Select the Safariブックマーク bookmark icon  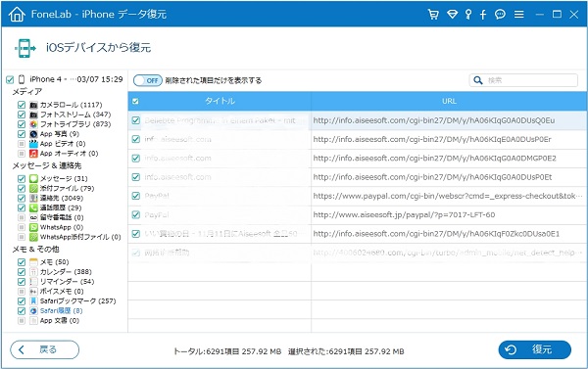click(33, 301)
